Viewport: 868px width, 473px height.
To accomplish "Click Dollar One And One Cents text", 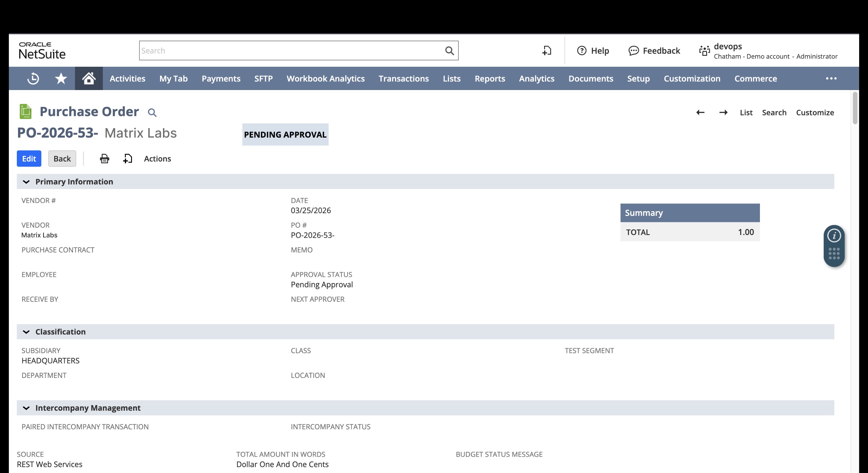I will pyautogui.click(x=282, y=464).
